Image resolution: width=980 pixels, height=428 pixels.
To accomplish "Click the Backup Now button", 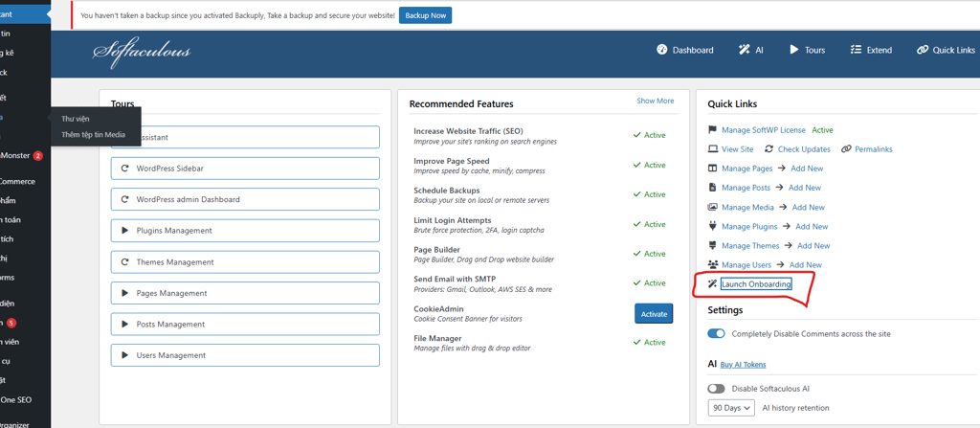I will point(425,15).
